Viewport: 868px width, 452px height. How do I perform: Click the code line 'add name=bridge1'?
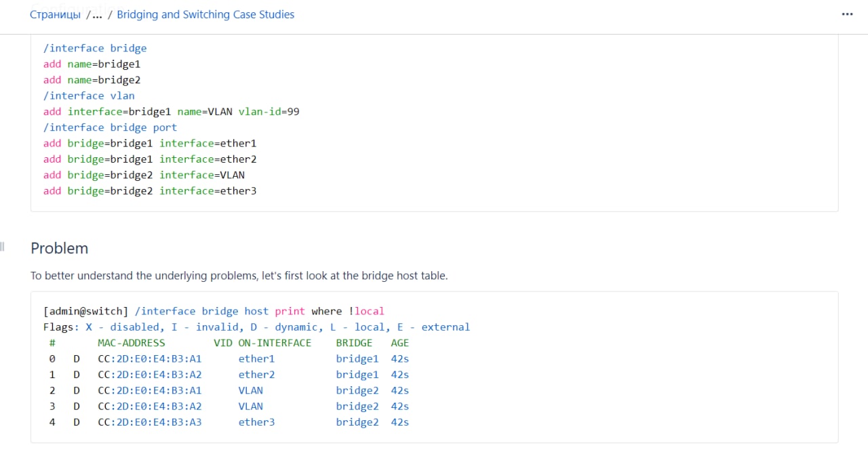coord(92,64)
